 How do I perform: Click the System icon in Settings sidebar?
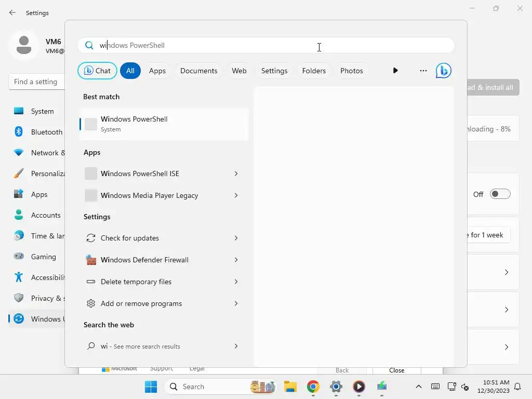(19, 111)
